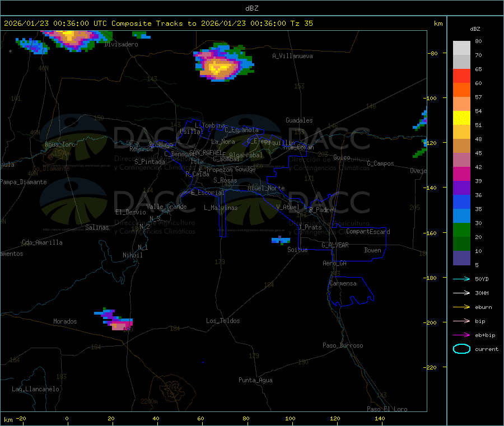
Task: Click the G_ALVEAR map label
Action: click(x=335, y=245)
